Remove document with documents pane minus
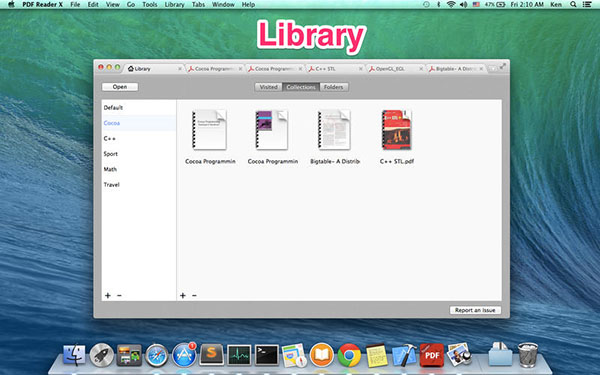The image size is (600, 375). point(194,295)
